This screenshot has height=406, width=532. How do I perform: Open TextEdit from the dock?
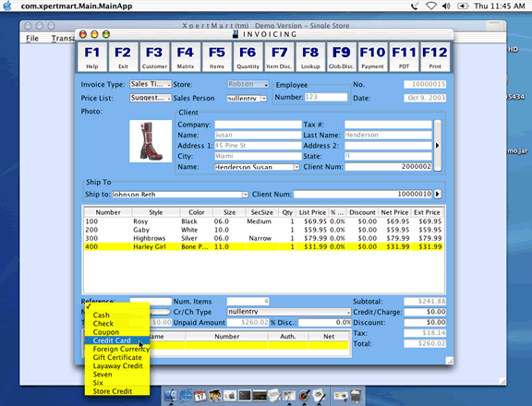pyautogui.click(x=274, y=395)
